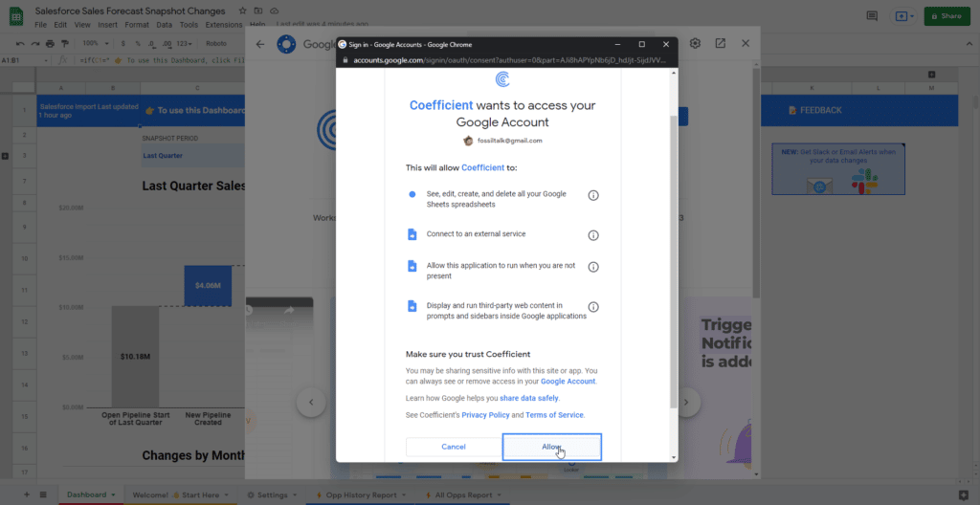Format as percent with % icon
Image resolution: width=980 pixels, height=505 pixels.
click(x=138, y=44)
